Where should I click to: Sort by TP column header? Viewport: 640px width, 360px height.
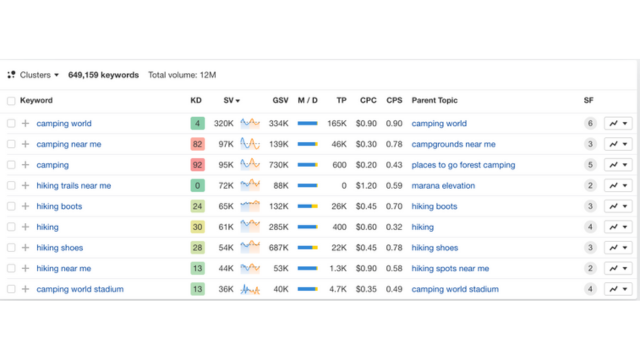point(342,100)
